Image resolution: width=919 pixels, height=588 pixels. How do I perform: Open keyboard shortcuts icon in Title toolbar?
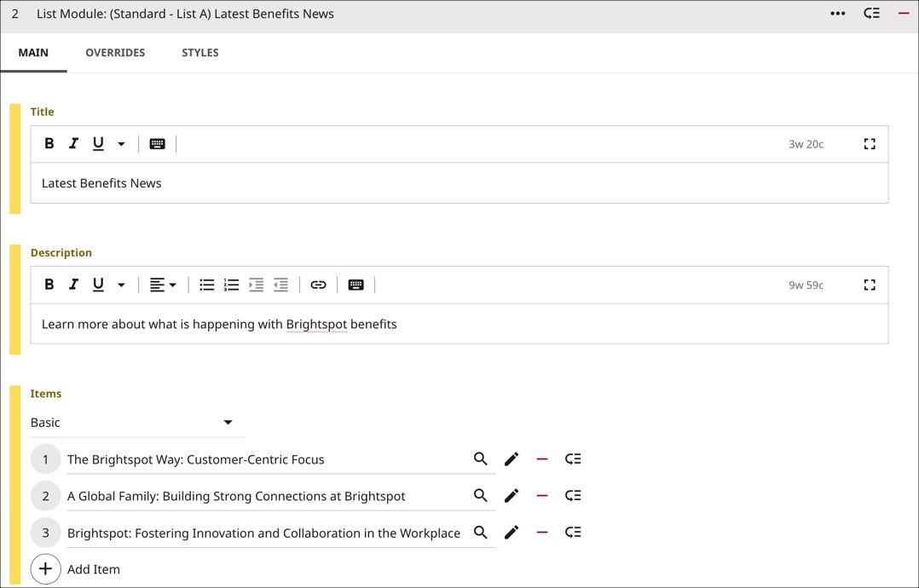pos(157,143)
